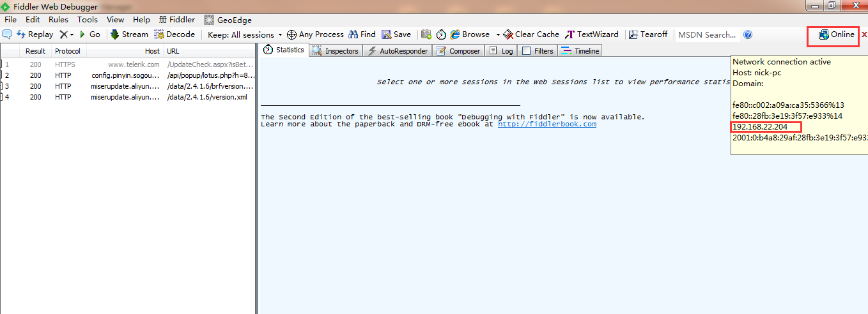
Task: Open Find sessions with binoculars icon
Action: pyautogui.click(x=362, y=34)
